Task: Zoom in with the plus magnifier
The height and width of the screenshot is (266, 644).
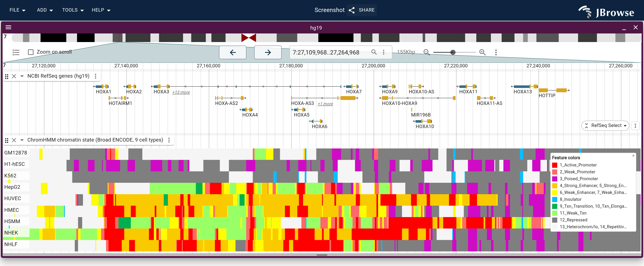Action: pyautogui.click(x=482, y=52)
